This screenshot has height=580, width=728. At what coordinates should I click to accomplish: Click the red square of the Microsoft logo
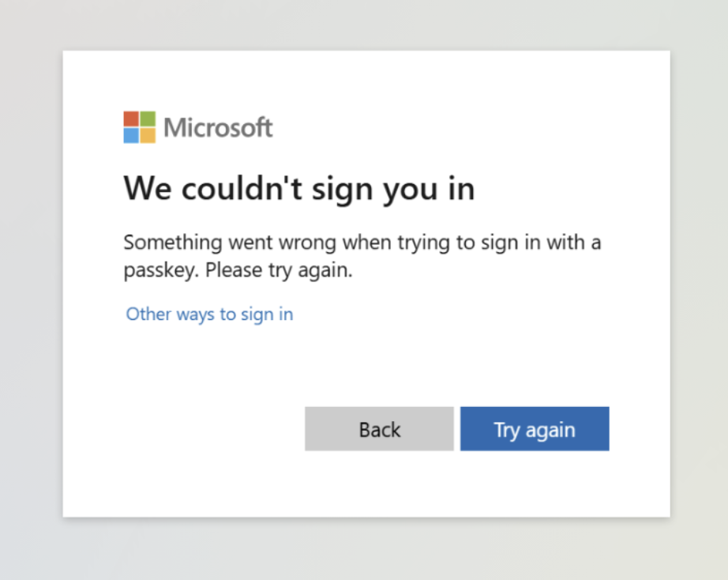pyautogui.click(x=131, y=119)
